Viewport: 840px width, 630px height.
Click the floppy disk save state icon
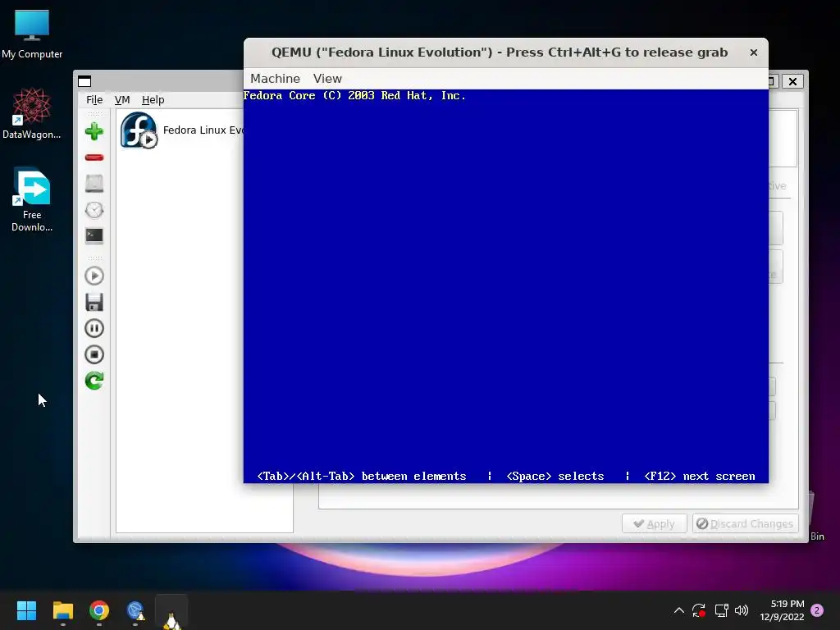(x=94, y=302)
